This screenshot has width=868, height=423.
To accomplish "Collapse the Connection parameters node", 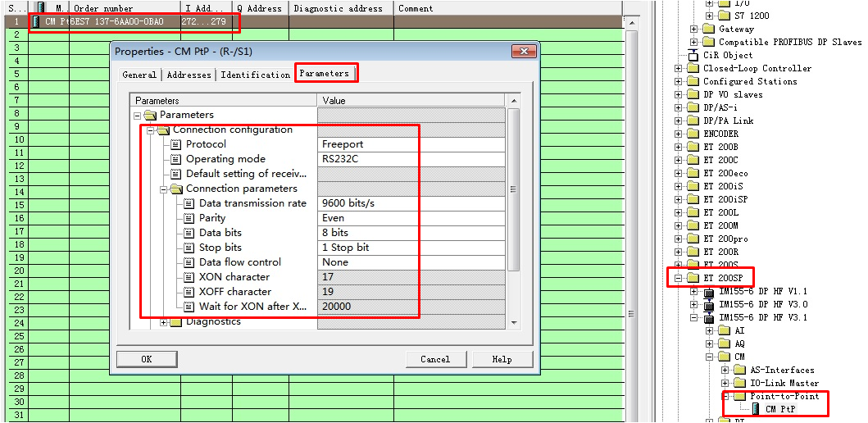I will click(163, 189).
